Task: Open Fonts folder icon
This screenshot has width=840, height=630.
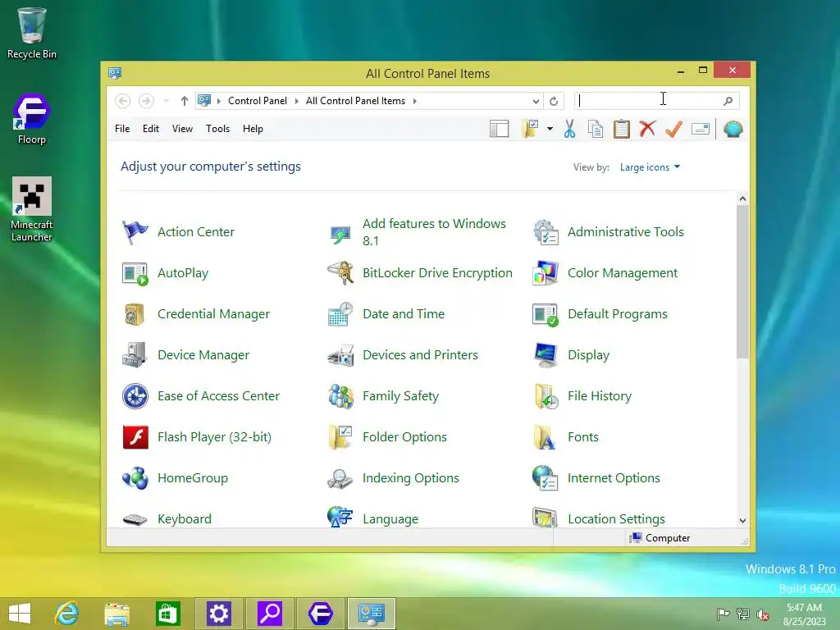Action: tap(545, 437)
